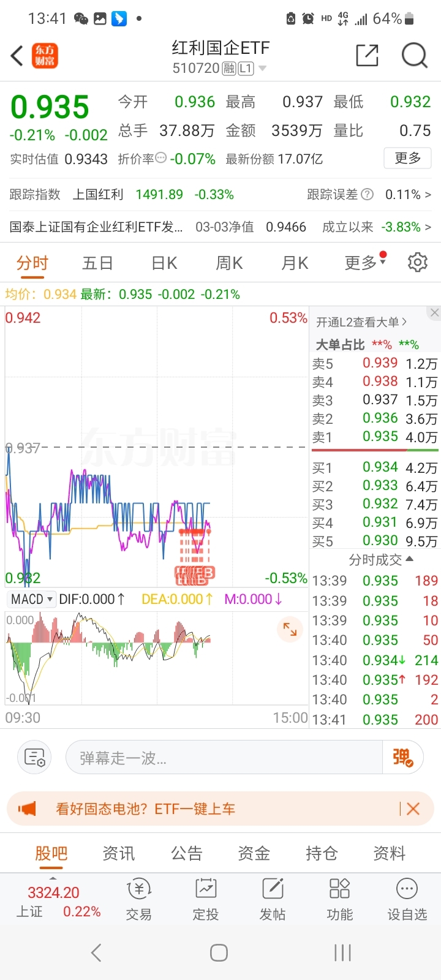The image size is (441, 980).
Task: Select the 资金 tab
Action: [x=254, y=853]
